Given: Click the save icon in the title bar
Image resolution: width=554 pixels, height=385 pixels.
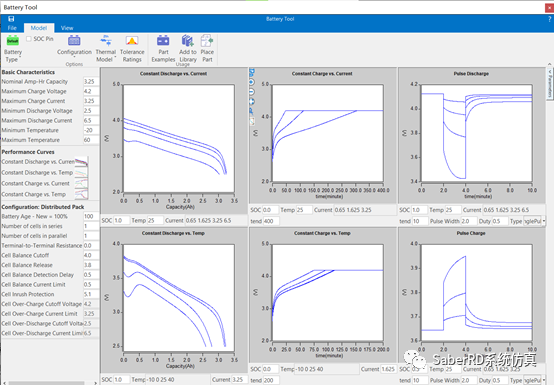Looking at the screenshot, I should click(x=11, y=19).
